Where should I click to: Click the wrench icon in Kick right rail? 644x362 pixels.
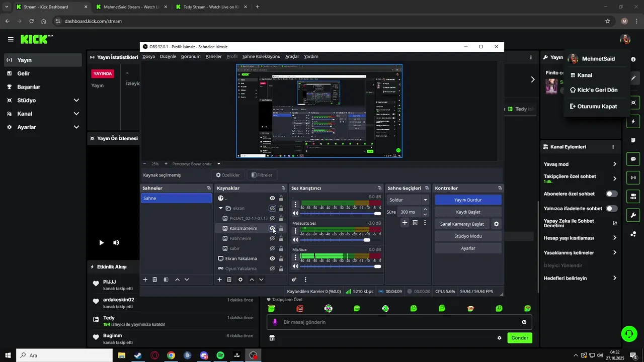coord(633,216)
